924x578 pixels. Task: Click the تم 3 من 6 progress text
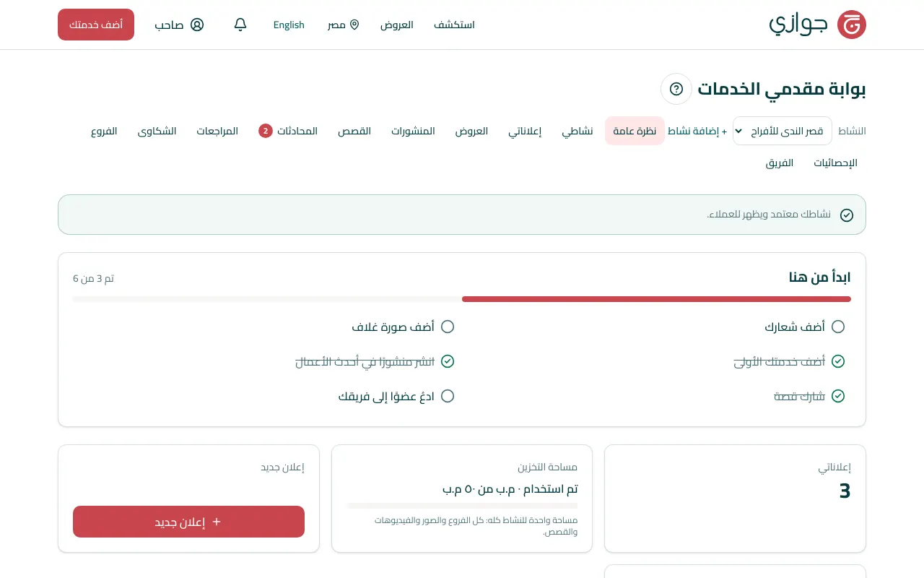(93, 278)
